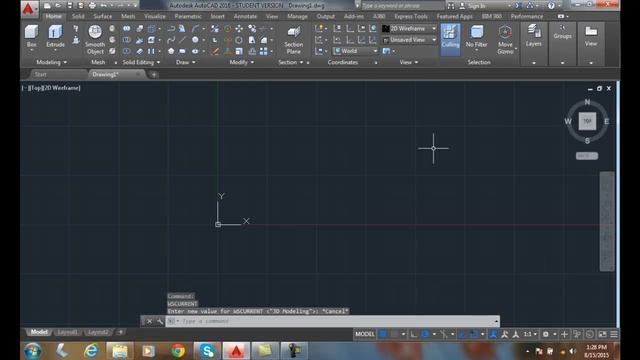Add new layout with plus button
The width and height of the screenshot is (640, 360).
120,332
